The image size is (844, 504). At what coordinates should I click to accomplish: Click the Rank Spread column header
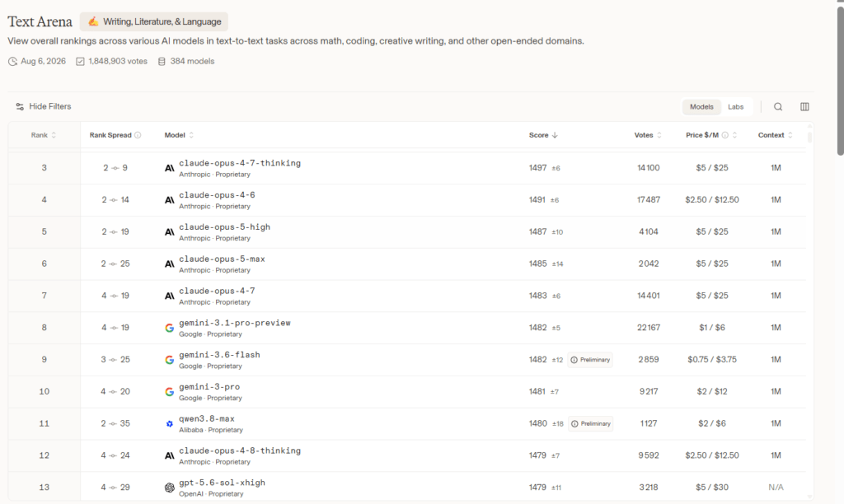tap(110, 135)
